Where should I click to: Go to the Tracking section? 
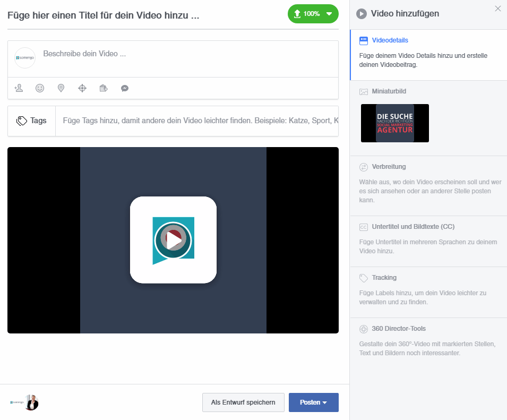[x=384, y=278]
